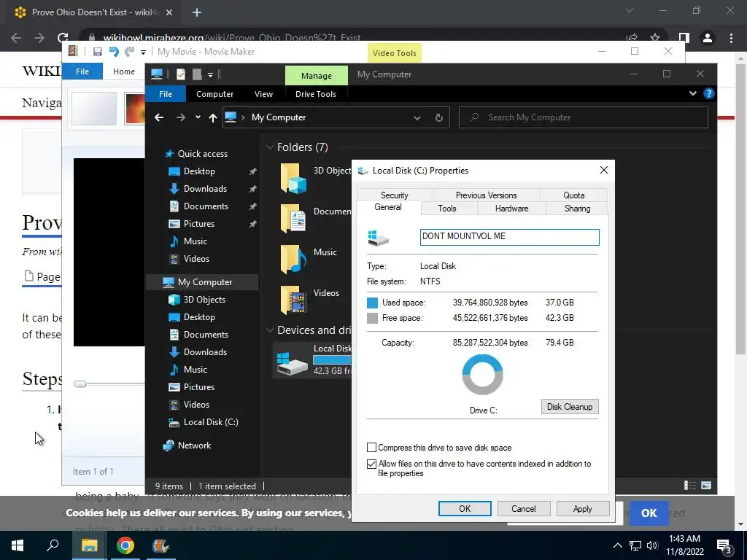Tick Compress this drive to save disk space
Image resolution: width=747 pixels, height=560 pixels.
pos(371,448)
